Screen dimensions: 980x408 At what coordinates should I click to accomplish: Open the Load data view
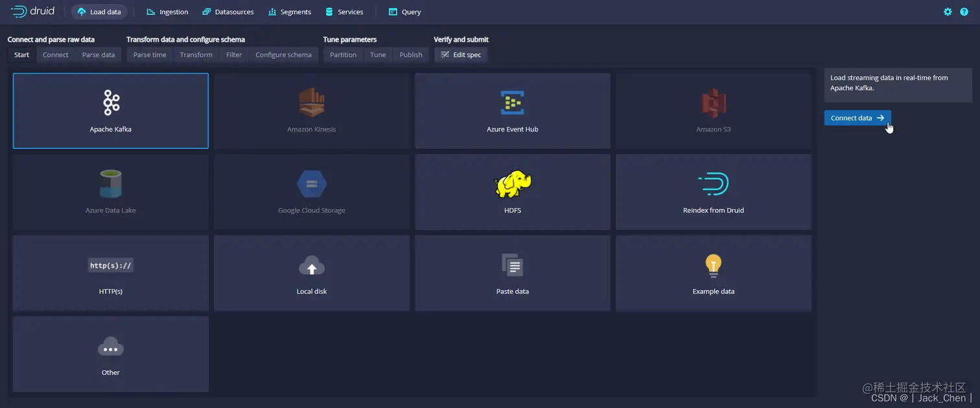(x=99, y=12)
